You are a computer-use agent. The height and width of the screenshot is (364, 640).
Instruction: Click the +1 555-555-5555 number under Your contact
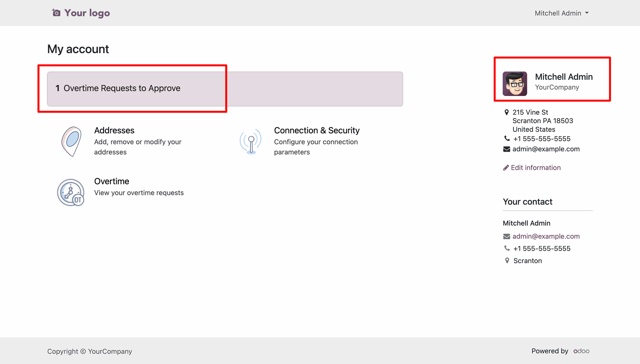[542, 249]
